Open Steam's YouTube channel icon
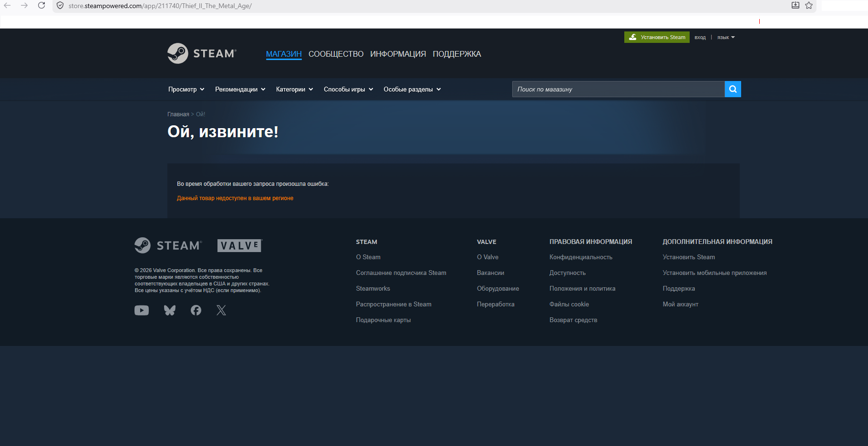The height and width of the screenshot is (446, 868). pyautogui.click(x=142, y=310)
